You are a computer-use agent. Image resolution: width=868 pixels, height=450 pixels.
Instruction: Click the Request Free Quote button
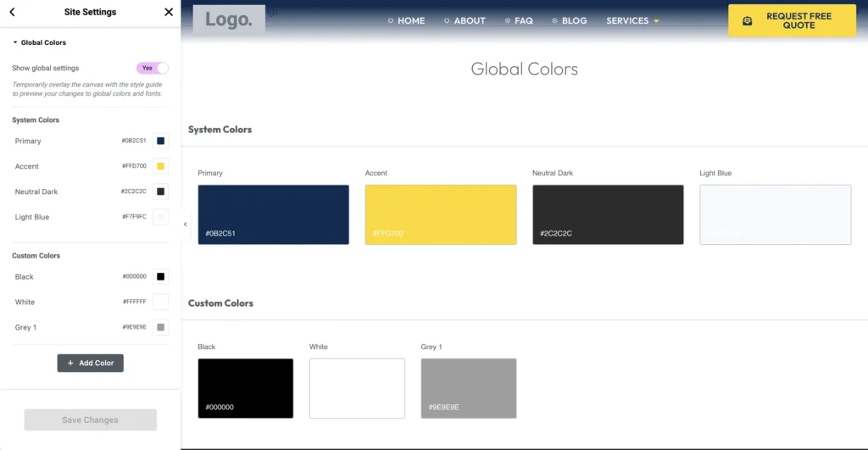point(792,21)
